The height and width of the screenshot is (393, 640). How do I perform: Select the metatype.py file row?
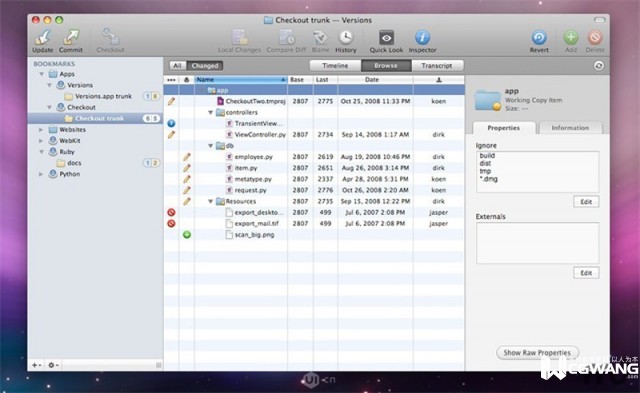pos(314,179)
